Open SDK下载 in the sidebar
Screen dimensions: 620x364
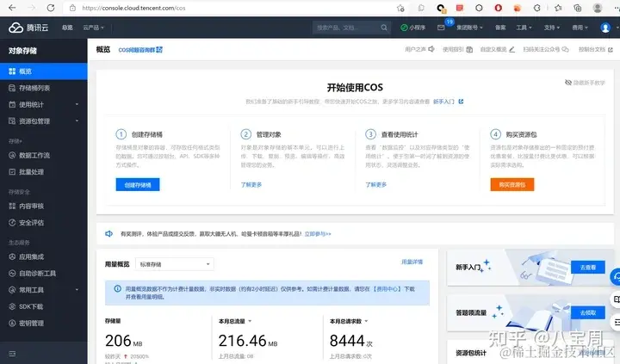[x=44, y=306]
